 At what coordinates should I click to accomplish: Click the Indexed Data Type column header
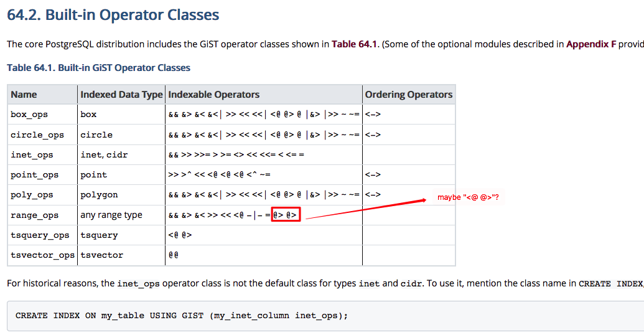[x=121, y=95]
